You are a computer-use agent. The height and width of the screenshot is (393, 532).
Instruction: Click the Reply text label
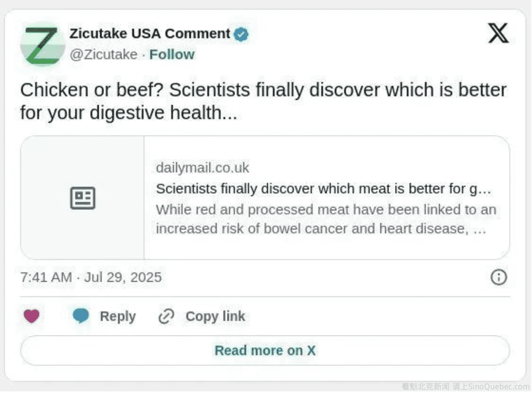(118, 316)
